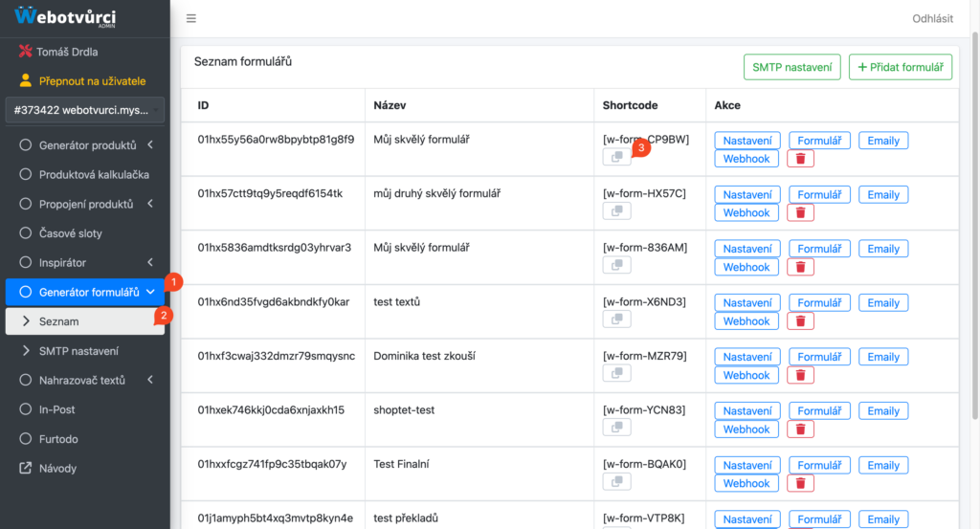Copy shortcode w-form-YCN83 icon
The width and height of the screenshot is (980, 529).
coord(617,428)
